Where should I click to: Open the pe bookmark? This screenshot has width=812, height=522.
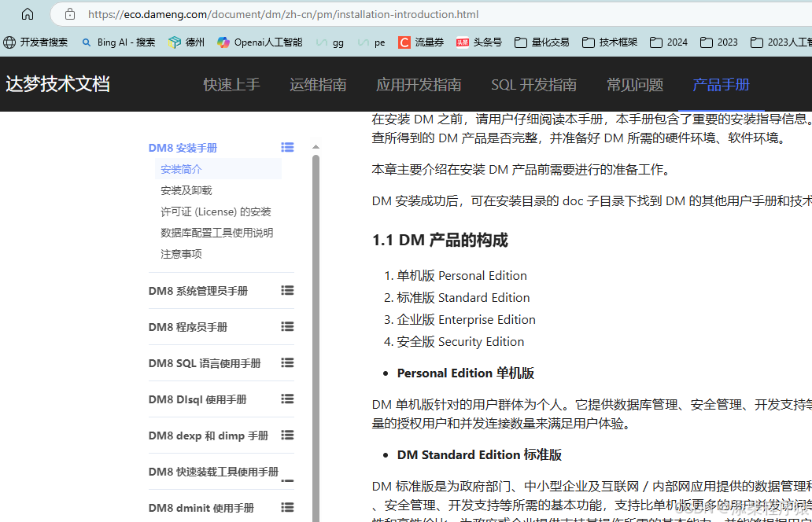tap(372, 42)
